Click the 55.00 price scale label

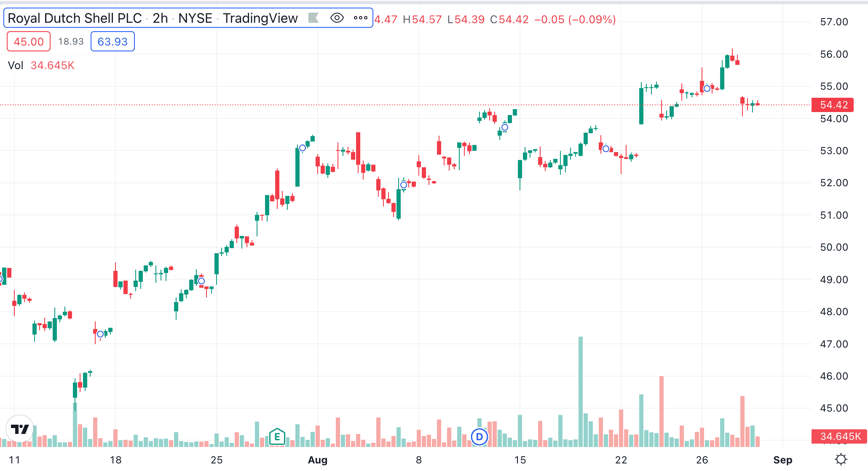tap(834, 86)
